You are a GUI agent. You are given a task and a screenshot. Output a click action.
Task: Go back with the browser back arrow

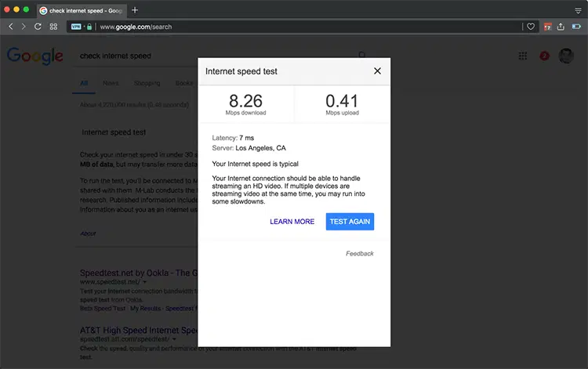[11, 27]
